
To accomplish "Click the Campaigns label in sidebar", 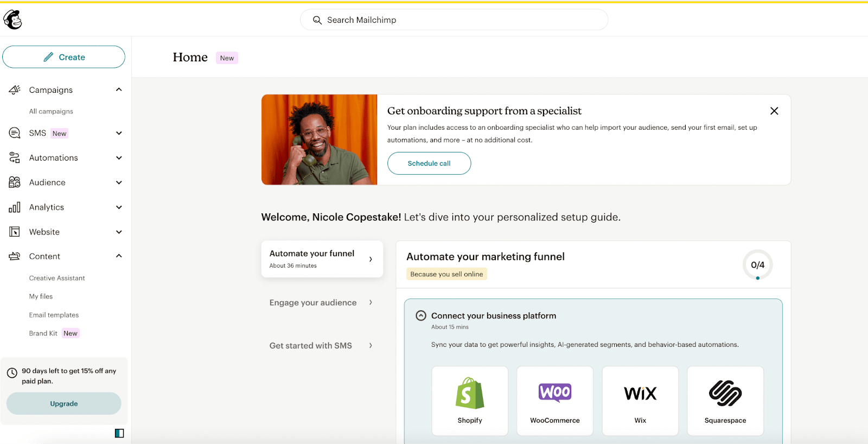I will 51,90.
